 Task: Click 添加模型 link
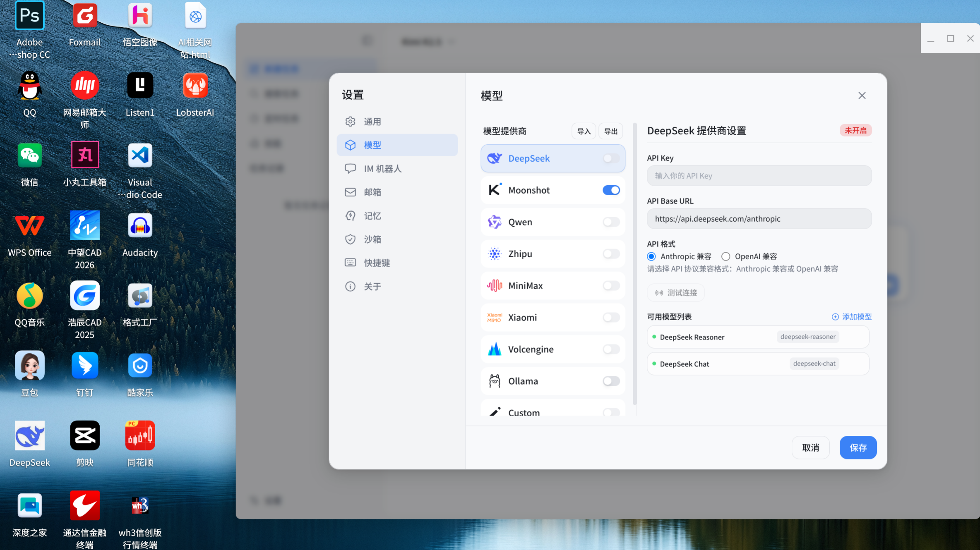[852, 317]
